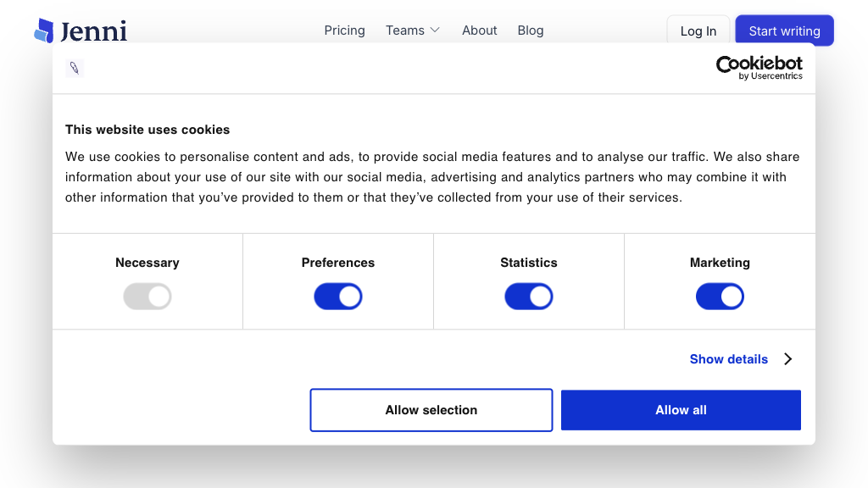
Task: Click the Cookiebot by Usercentrics logo
Action: click(x=759, y=68)
